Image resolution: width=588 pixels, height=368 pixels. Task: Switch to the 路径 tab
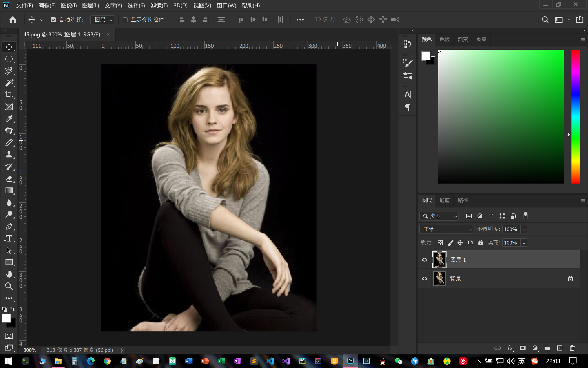463,200
